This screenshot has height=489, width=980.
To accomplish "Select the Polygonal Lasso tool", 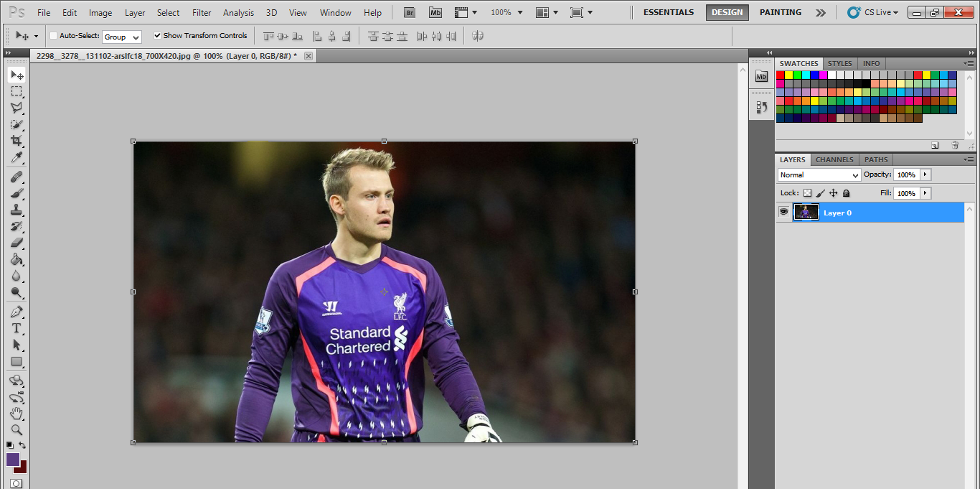I will pyautogui.click(x=17, y=108).
